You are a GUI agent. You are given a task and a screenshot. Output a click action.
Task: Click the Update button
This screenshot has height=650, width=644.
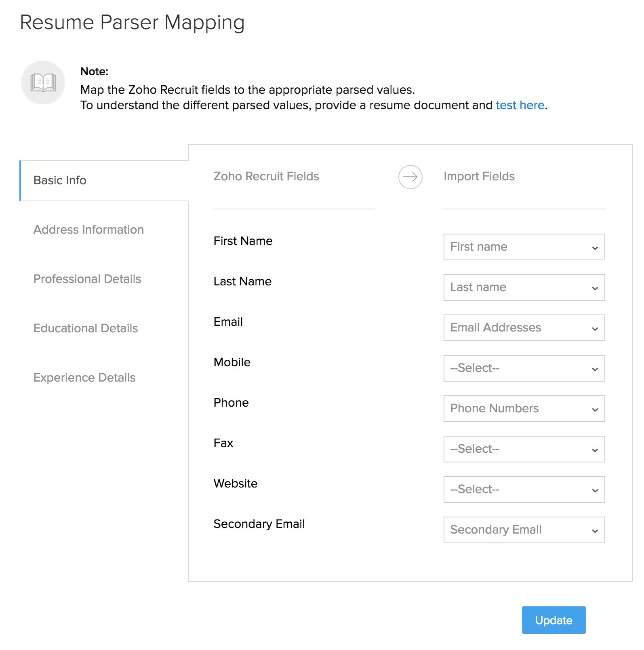pyautogui.click(x=554, y=620)
